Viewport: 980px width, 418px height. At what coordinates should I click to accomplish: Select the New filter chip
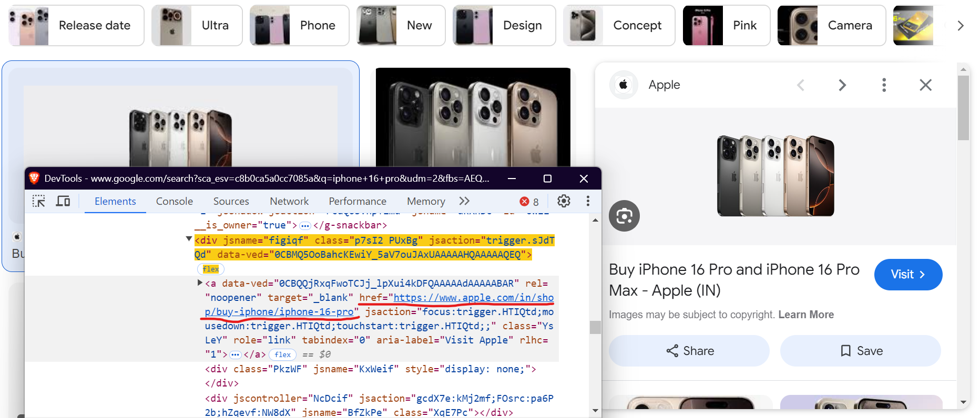(x=401, y=25)
